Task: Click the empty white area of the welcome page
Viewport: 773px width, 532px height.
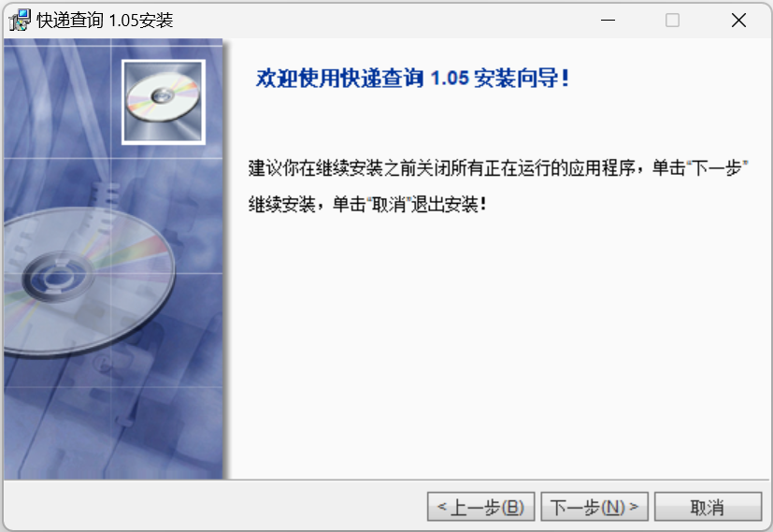Action: tap(498, 345)
